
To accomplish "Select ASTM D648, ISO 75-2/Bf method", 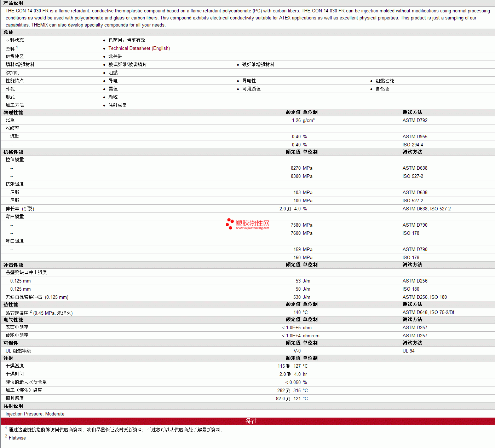I will tap(428, 313).
